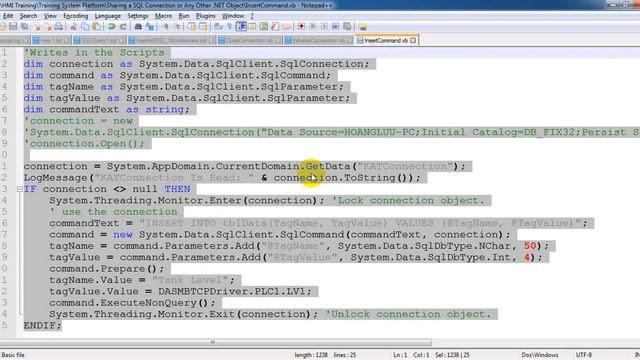This screenshot has height=360, width=640.
Task: Click the green Undo arrow icon
Action: pos(111,27)
